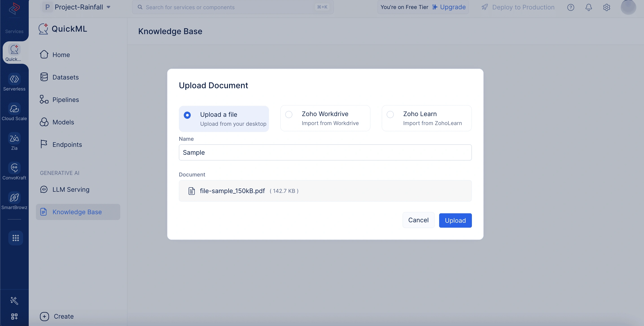
Task: Select the Zoho Learn radio option
Action: 390,114
